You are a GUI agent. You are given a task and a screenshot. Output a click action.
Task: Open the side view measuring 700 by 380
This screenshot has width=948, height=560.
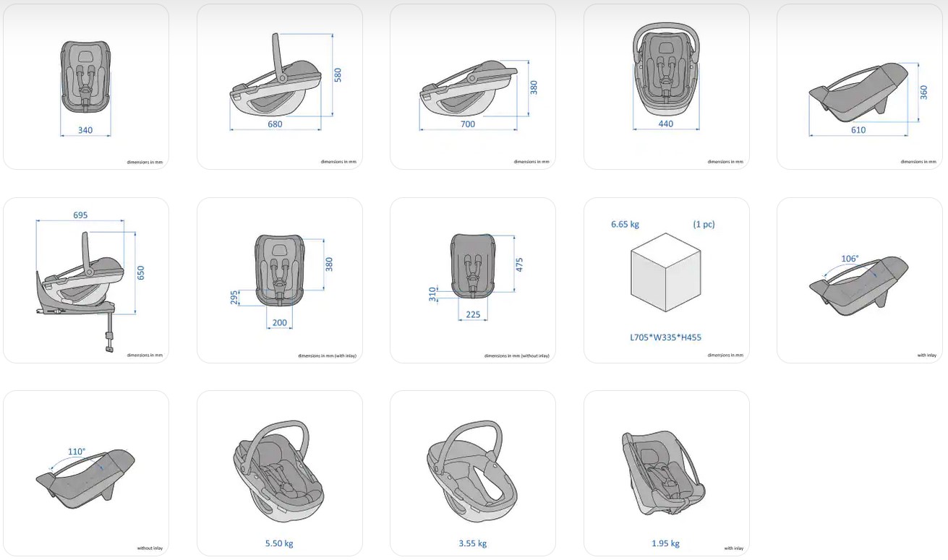point(473,87)
